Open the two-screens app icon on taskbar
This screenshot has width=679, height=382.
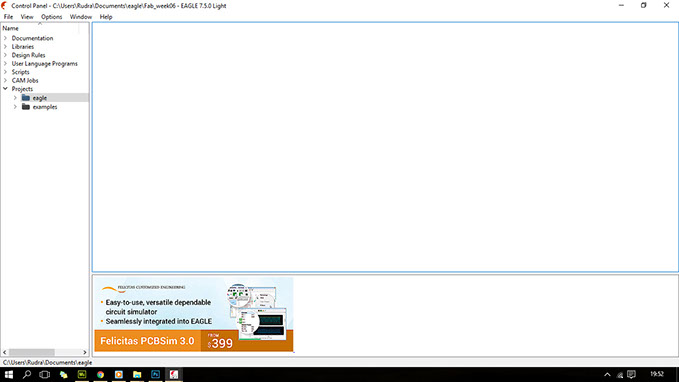point(64,375)
